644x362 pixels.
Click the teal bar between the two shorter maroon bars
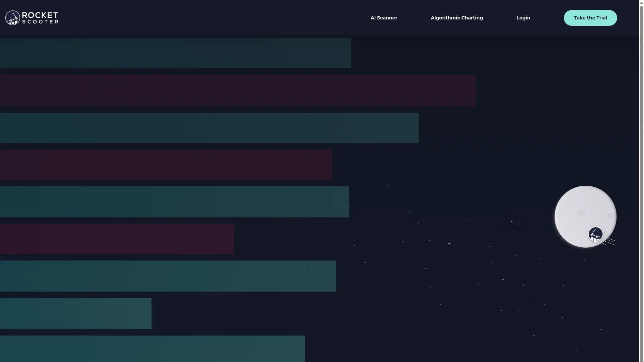coord(174,202)
